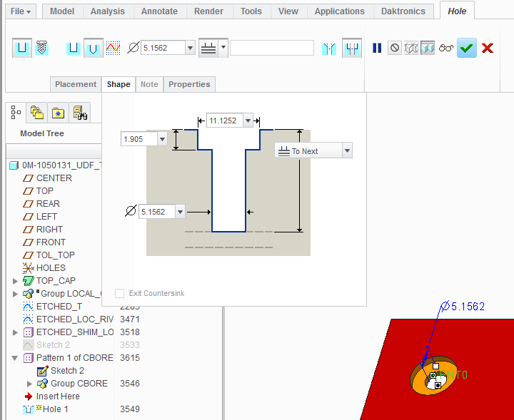Open the Favorites tab icon
The width and height of the screenshot is (514, 420).
pyautogui.click(x=80, y=112)
